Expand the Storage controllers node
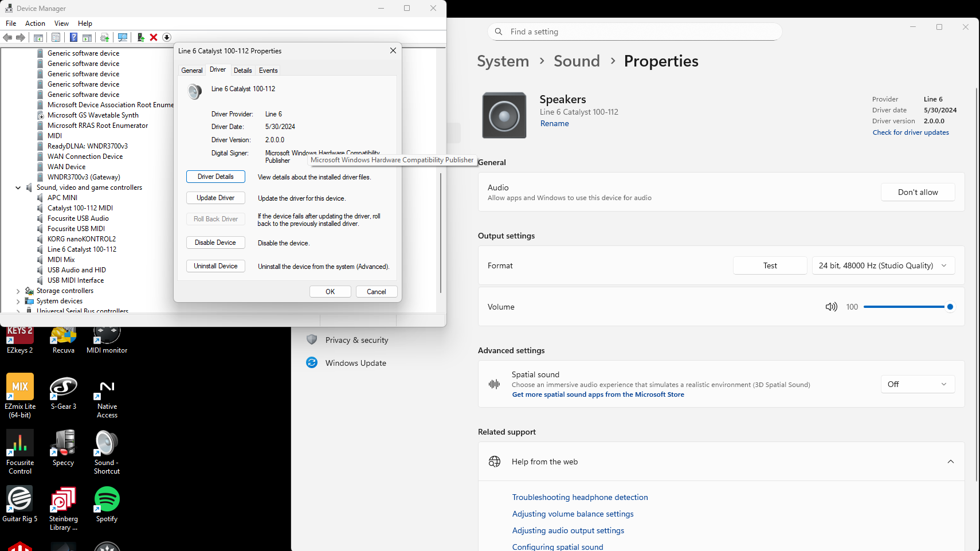Image resolution: width=980 pixels, height=551 pixels. [x=18, y=291]
